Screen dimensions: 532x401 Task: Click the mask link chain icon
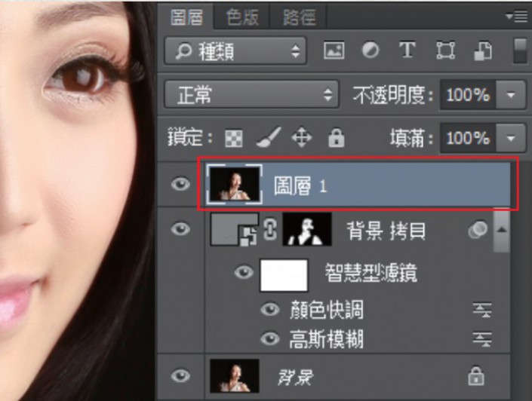pos(270,229)
